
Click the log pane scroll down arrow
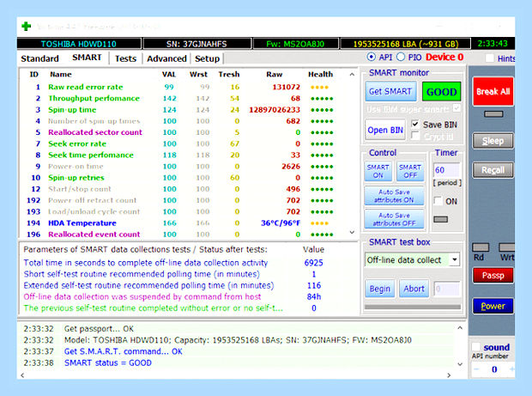[460, 364]
